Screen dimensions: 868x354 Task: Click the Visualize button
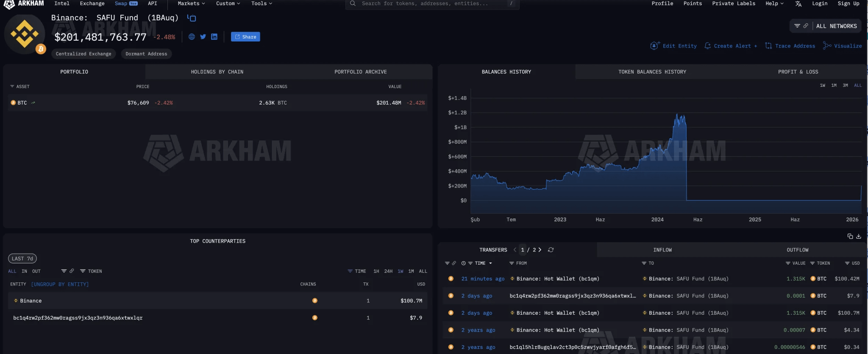point(842,46)
